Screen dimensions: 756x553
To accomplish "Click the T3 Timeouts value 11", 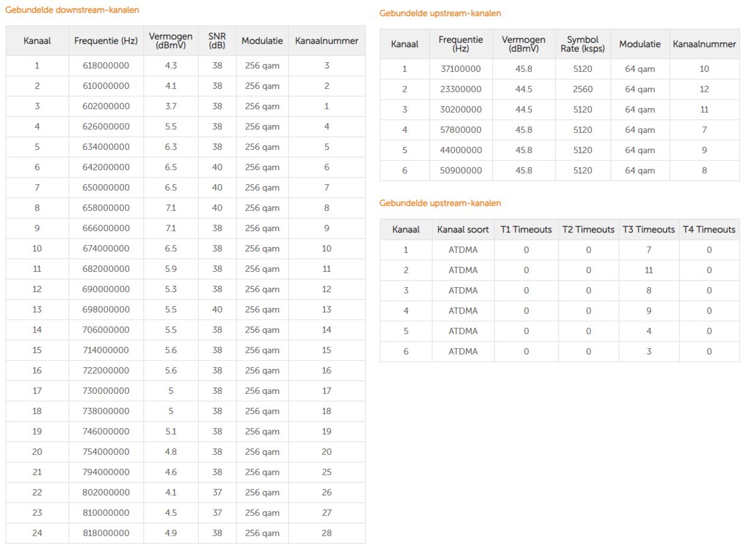I will [x=649, y=270].
